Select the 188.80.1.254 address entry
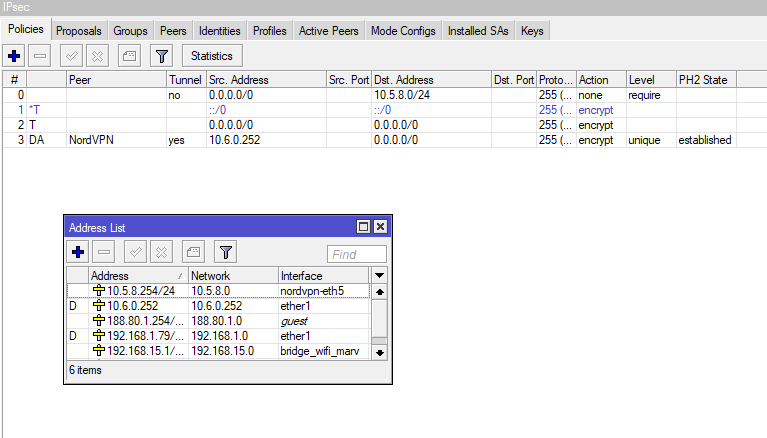This screenshot has height=438, width=767. [218, 321]
